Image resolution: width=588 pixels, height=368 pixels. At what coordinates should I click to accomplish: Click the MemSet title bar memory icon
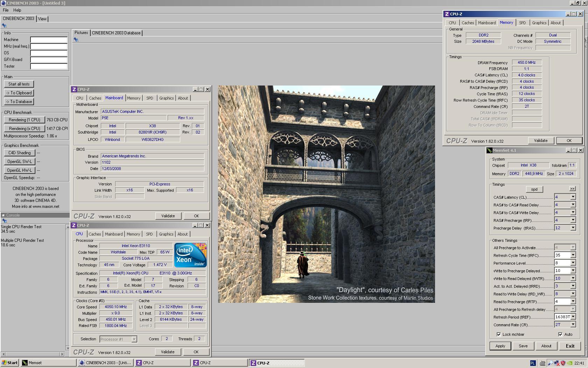pyautogui.click(x=489, y=150)
